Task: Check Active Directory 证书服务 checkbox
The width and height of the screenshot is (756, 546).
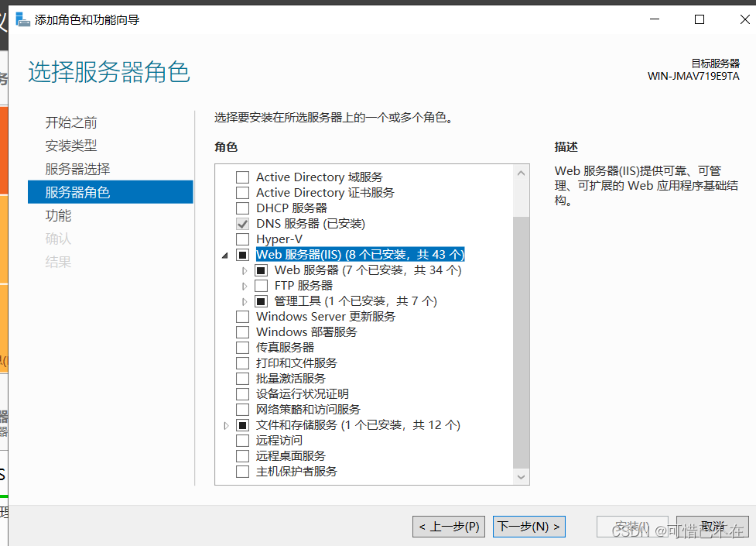Action: [242, 193]
